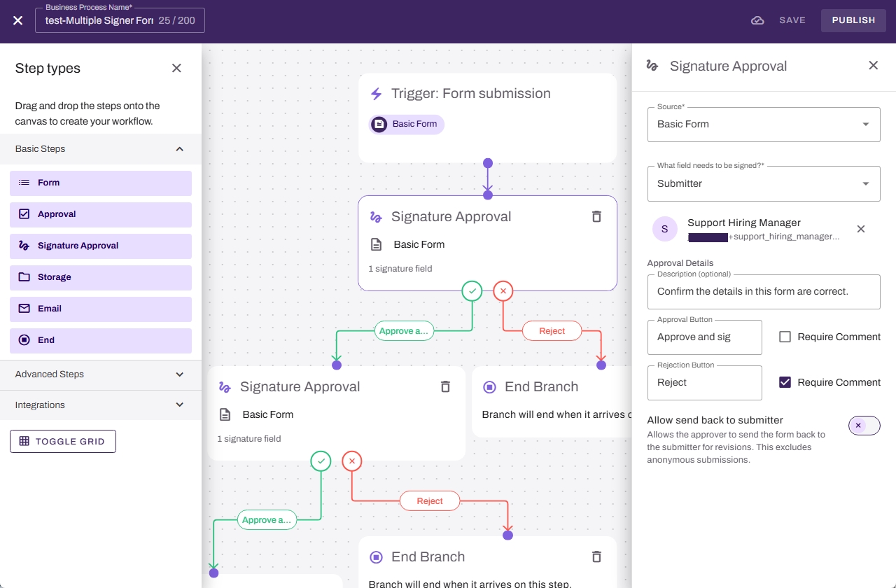Click the Support Hiring Manager avatar with letter S
The width and height of the screenshot is (896, 588).
point(664,229)
